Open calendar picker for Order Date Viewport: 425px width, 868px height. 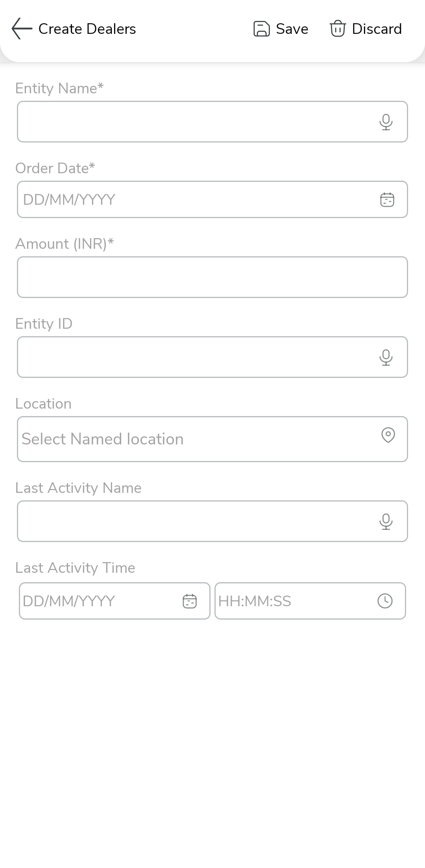[387, 200]
